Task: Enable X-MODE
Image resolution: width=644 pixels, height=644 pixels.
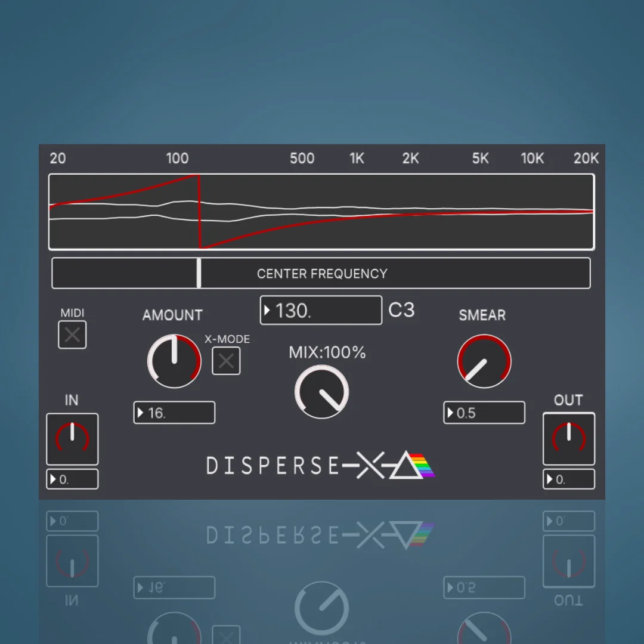Action: tap(226, 361)
